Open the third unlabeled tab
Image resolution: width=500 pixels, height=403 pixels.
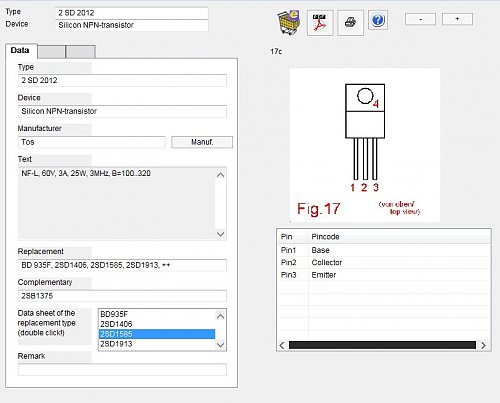coord(81,52)
